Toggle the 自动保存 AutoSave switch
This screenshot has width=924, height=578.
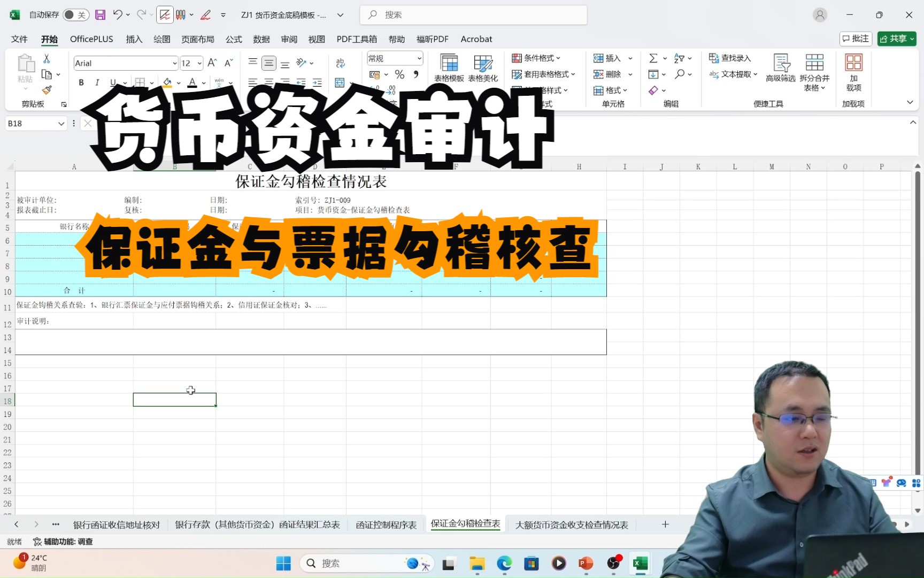75,15
